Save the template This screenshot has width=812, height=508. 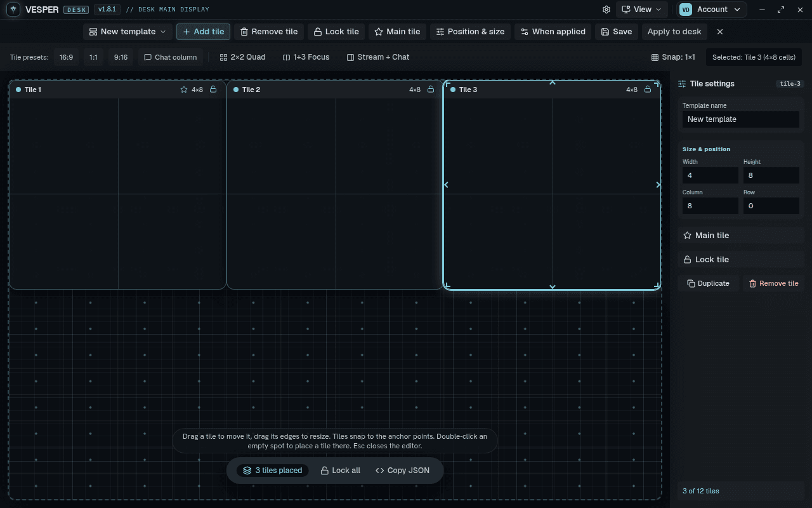616,32
